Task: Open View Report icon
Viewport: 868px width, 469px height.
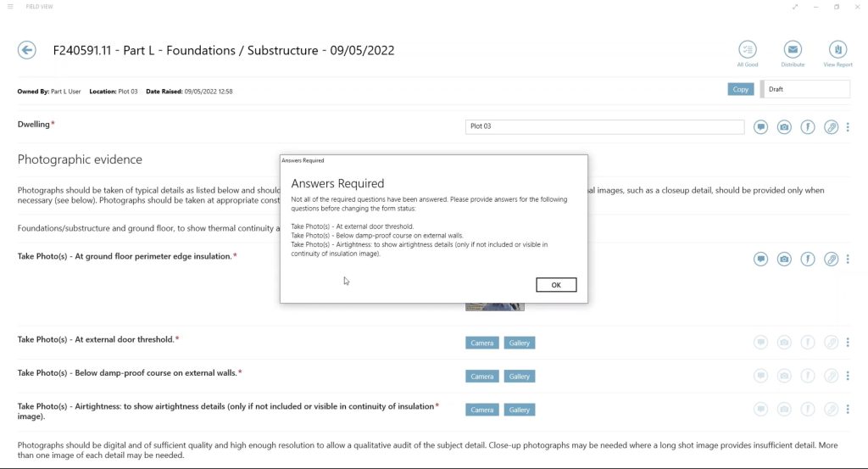Action: [x=837, y=50]
